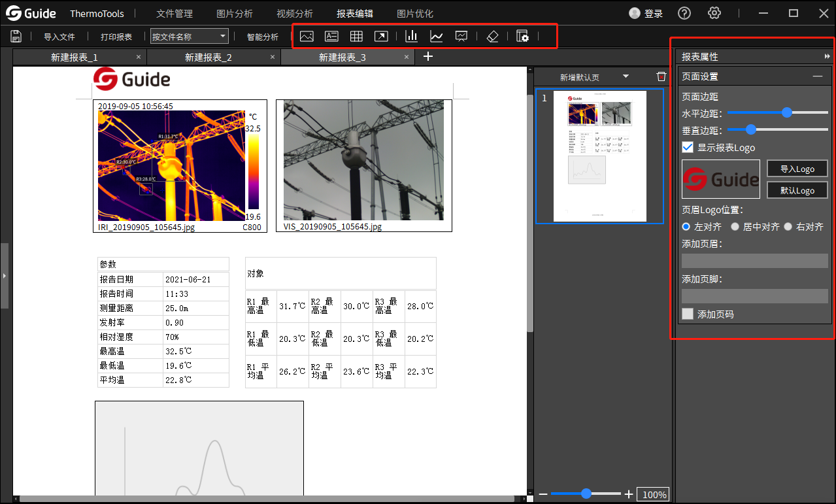Click the 默认Logo button
Image resolution: width=836 pixels, height=504 pixels.
[x=797, y=190]
